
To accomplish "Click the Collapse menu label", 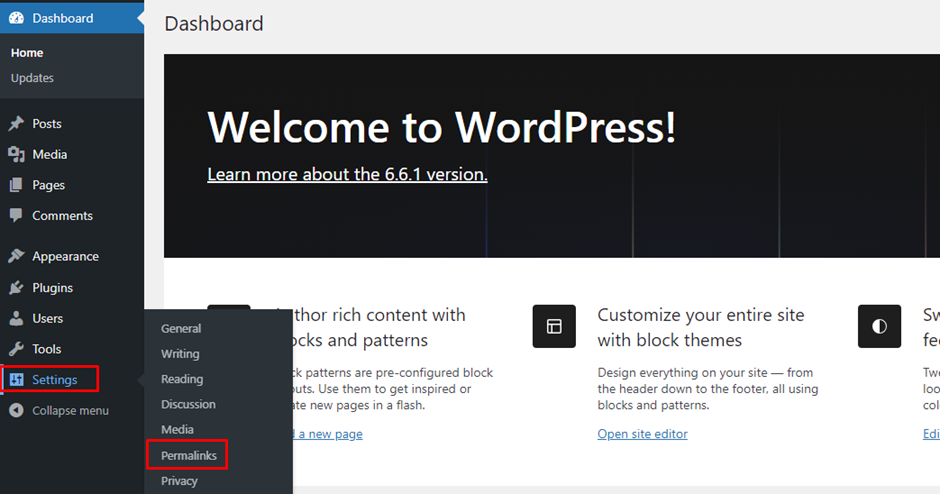I will coord(71,411).
